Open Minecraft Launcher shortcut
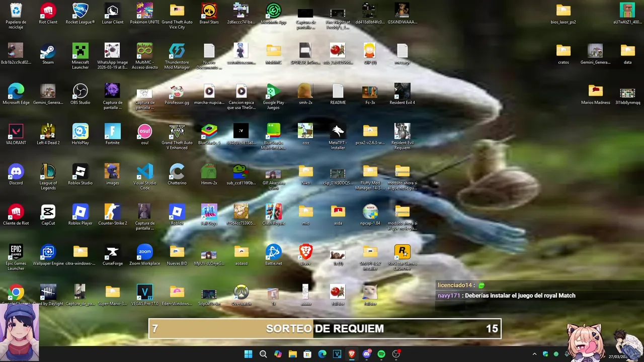This screenshot has width=644, height=362. tap(80, 56)
